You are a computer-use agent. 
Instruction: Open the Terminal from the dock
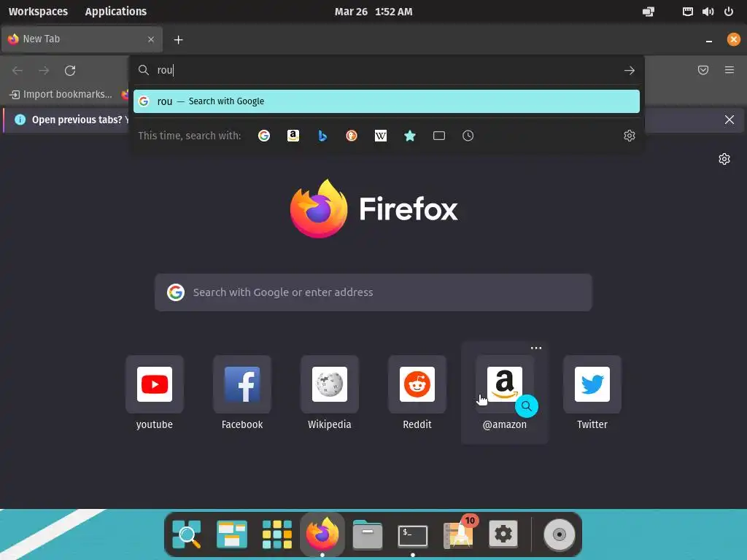point(413,535)
